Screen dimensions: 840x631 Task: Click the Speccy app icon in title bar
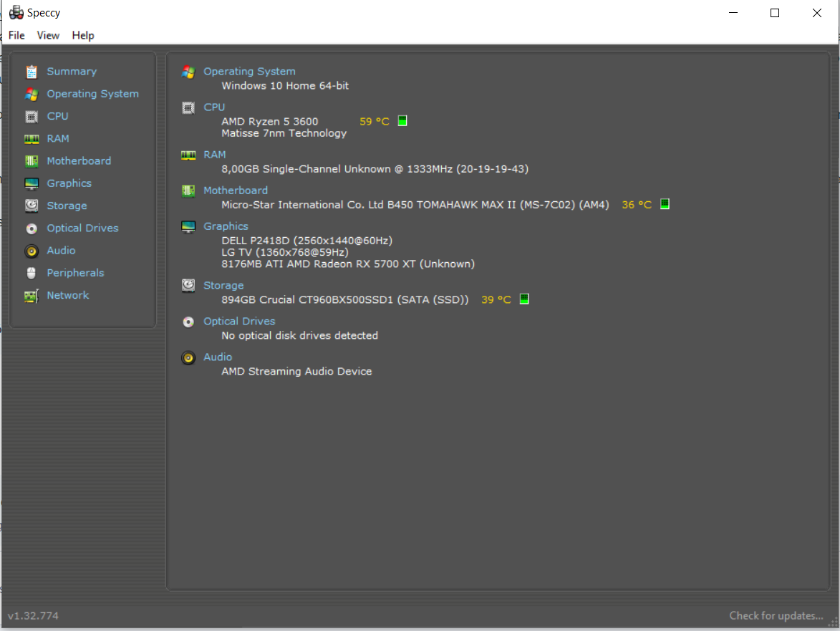16,12
